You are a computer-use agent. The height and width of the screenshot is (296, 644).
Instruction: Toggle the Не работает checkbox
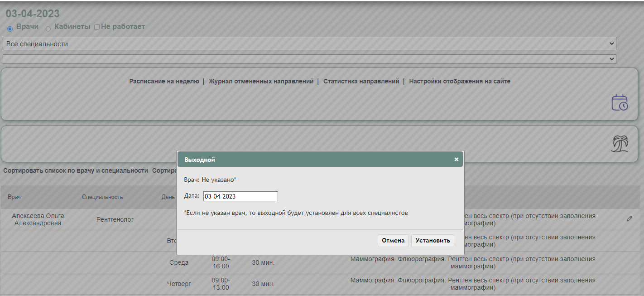(x=96, y=27)
